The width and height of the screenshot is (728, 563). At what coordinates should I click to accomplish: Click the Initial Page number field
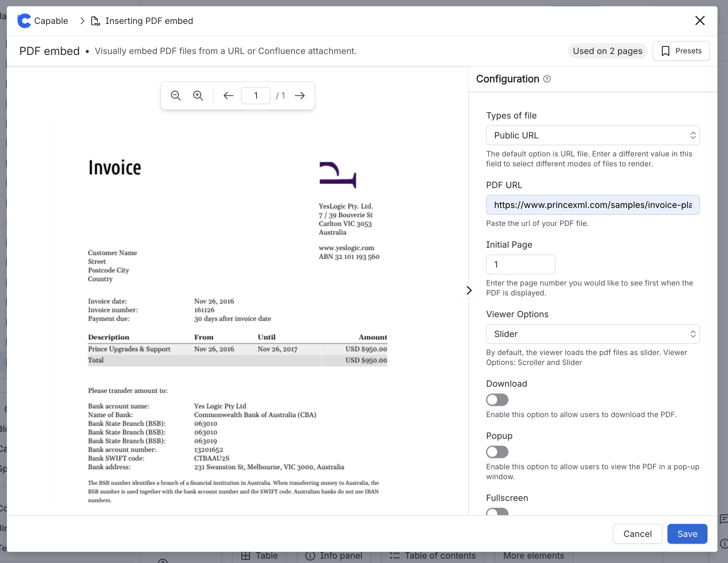point(520,264)
